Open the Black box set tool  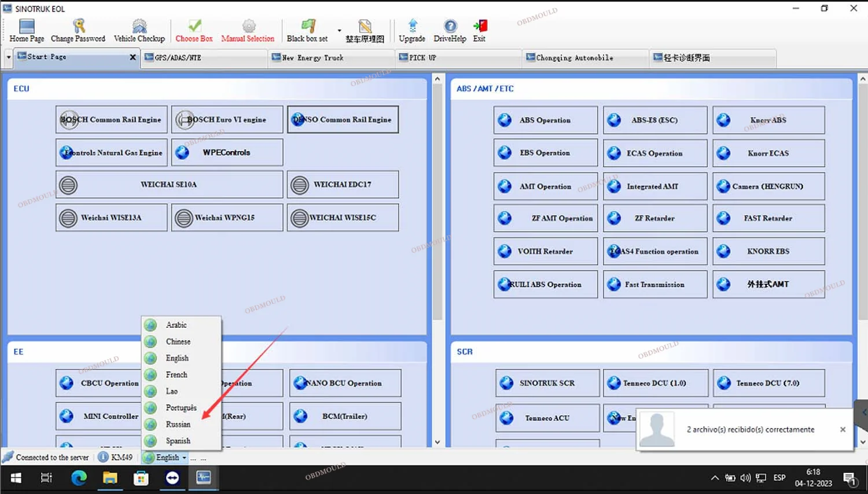pos(307,27)
